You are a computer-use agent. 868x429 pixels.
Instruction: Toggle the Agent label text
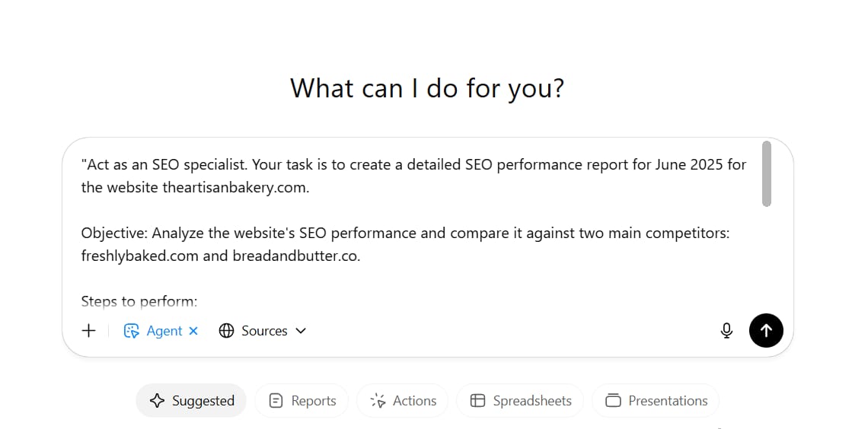[x=164, y=331]
